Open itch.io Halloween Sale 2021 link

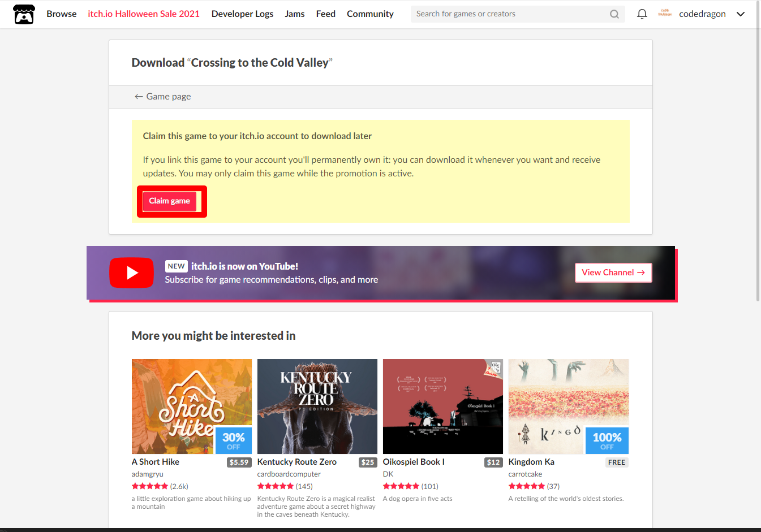coord(144,14)
